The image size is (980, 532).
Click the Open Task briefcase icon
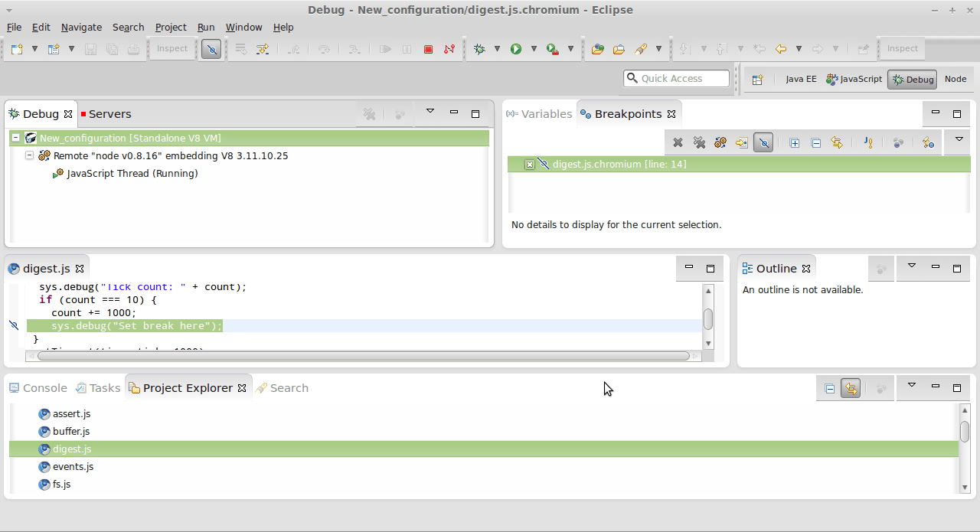click(619, 49)
